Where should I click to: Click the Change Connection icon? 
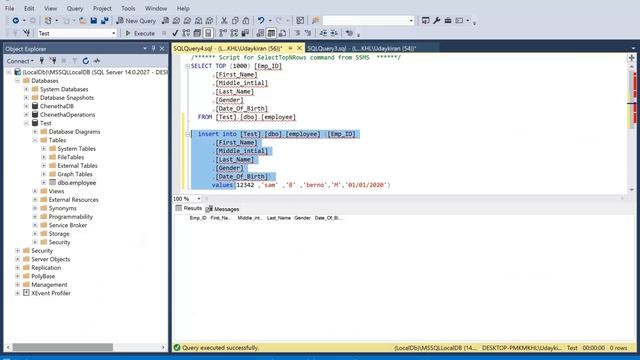pos(27,33)
